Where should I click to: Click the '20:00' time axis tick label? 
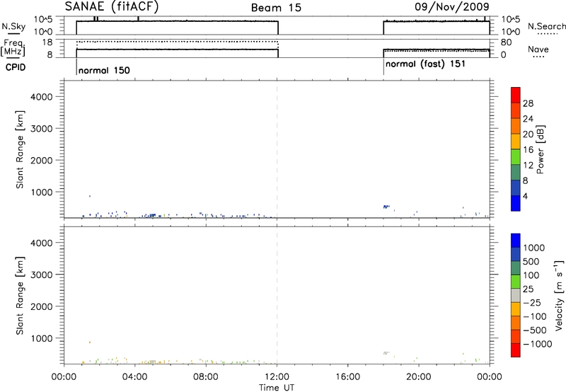[419, 377]
